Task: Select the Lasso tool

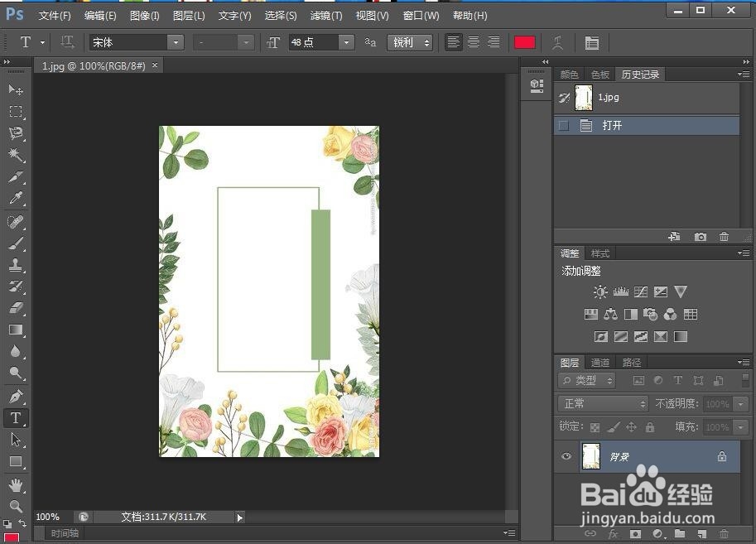Action: (16, 133)
